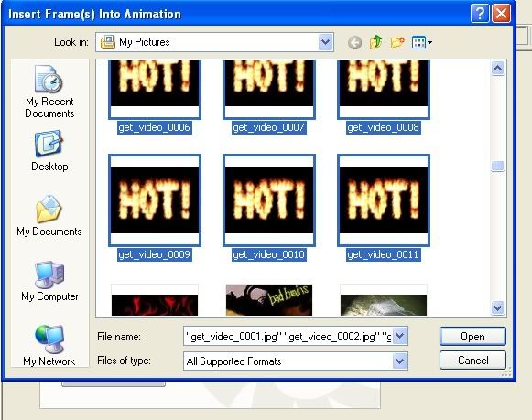Screen dimensions: 532x420
Task: Click the bad brains image thumbnail
Action: 269,300
